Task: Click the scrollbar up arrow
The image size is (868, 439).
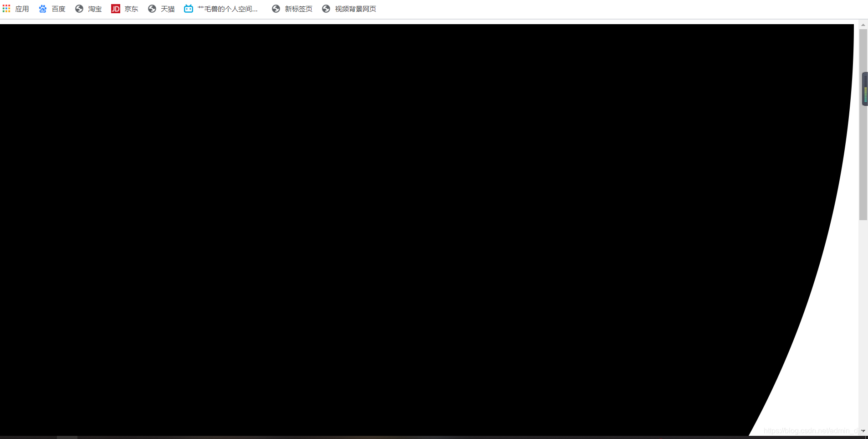Action: pos(863,25)
